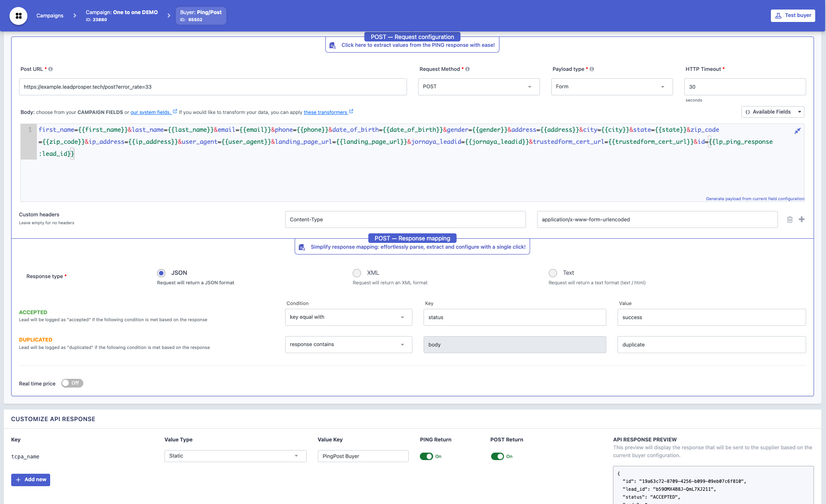The width and height of the screenshot is (826, 504).
Task: Open Buyer Ping/Post breadcrumb
Action: pyautogui.click(x=201, y=16)
